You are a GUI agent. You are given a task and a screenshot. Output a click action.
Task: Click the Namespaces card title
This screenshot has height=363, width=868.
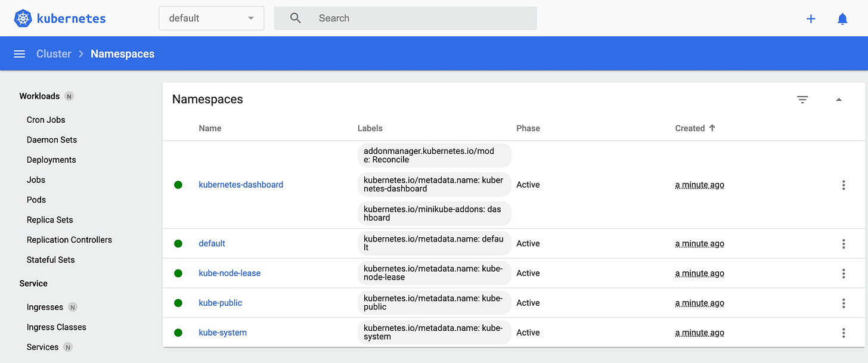(207, 100)
